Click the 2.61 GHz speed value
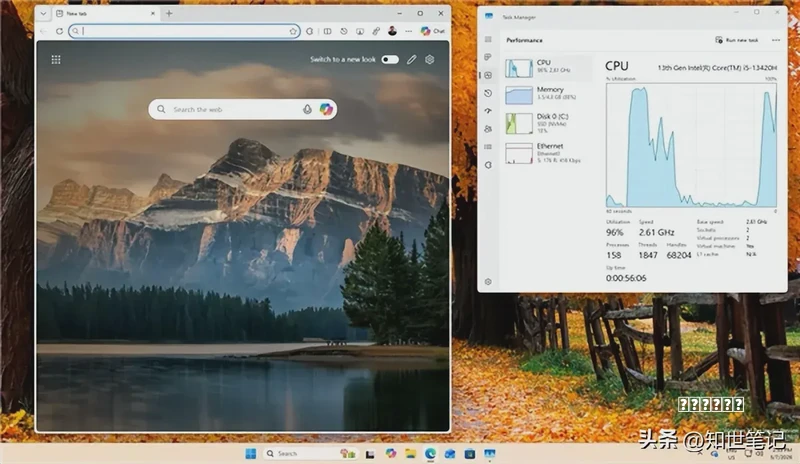Screen dimensions: 800x464 (x=657, y=232)
